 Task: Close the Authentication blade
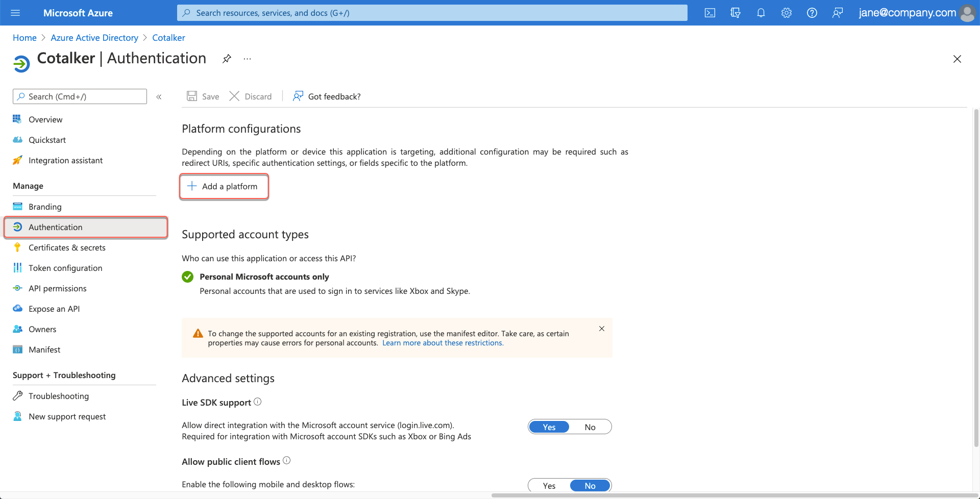(957, 59)
